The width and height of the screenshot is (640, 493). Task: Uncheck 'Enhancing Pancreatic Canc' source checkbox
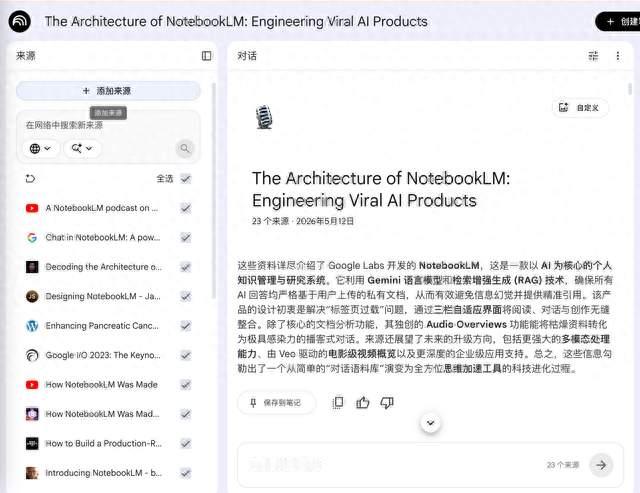[186, 326]
